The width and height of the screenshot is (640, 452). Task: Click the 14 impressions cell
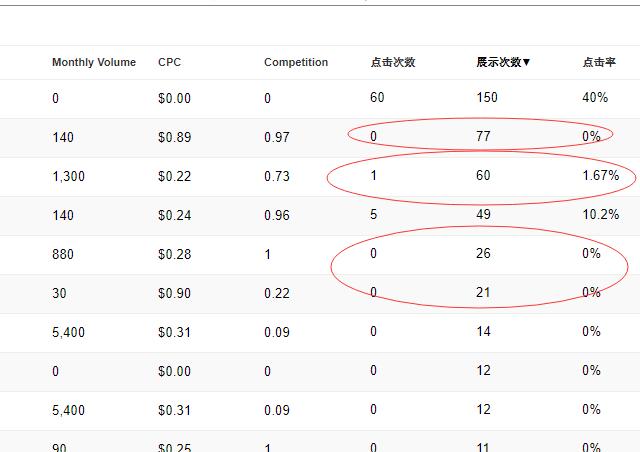click(x=483, y=331)
